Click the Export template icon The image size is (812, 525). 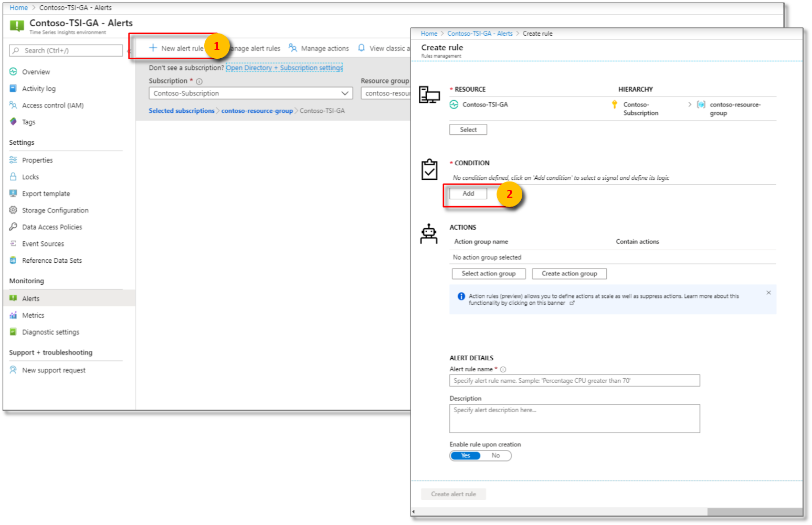click(x=13, y=194)
